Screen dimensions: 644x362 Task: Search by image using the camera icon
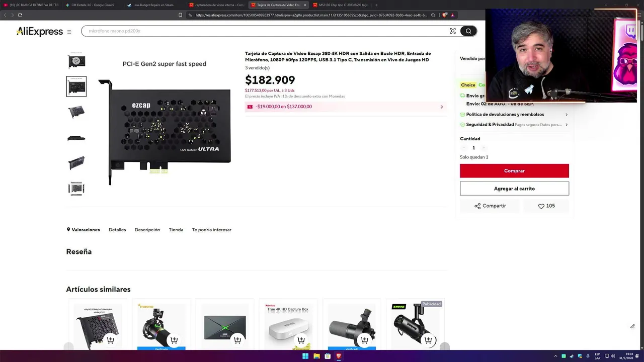pyautogui.click(x=453, y=31)
